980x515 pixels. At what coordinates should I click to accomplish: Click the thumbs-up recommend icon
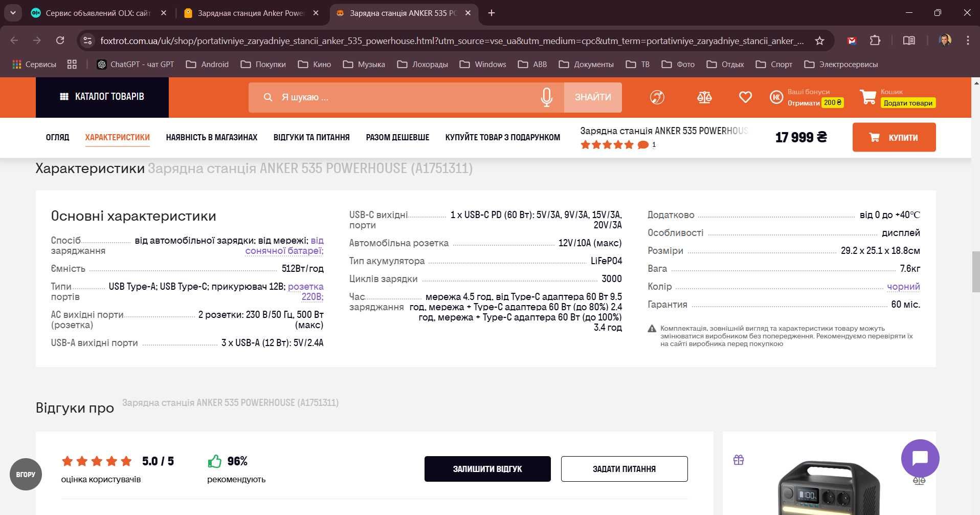point(215,461)
